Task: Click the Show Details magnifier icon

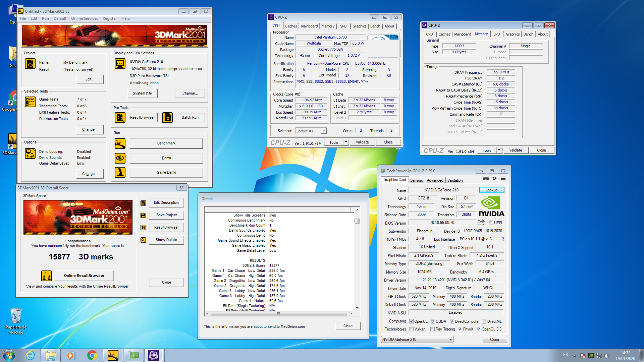Action: point(143,240)
